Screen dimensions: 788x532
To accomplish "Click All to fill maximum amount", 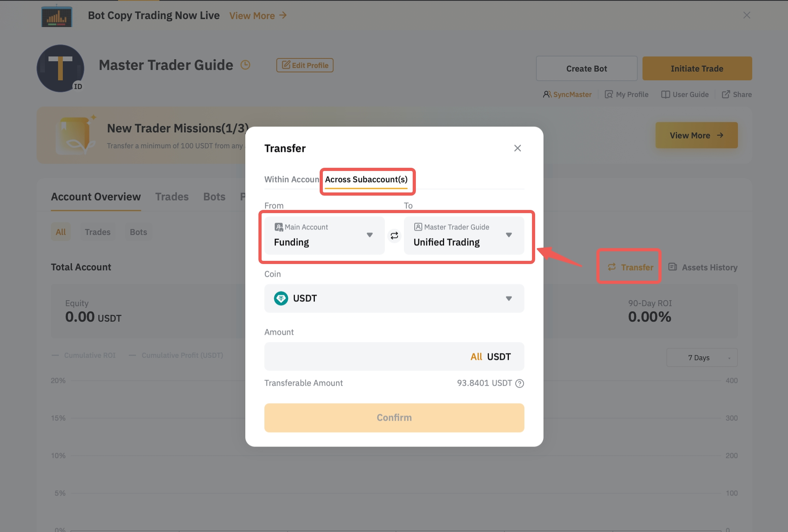I will pos(476,357).
